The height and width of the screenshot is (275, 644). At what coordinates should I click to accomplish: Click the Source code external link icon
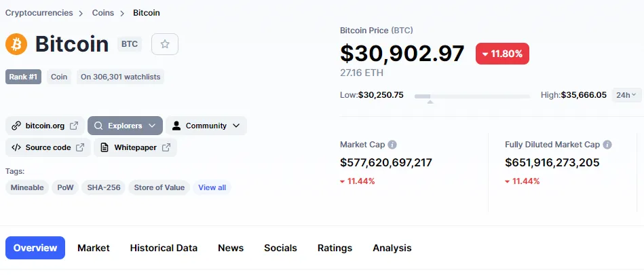(x=80, y=147)
